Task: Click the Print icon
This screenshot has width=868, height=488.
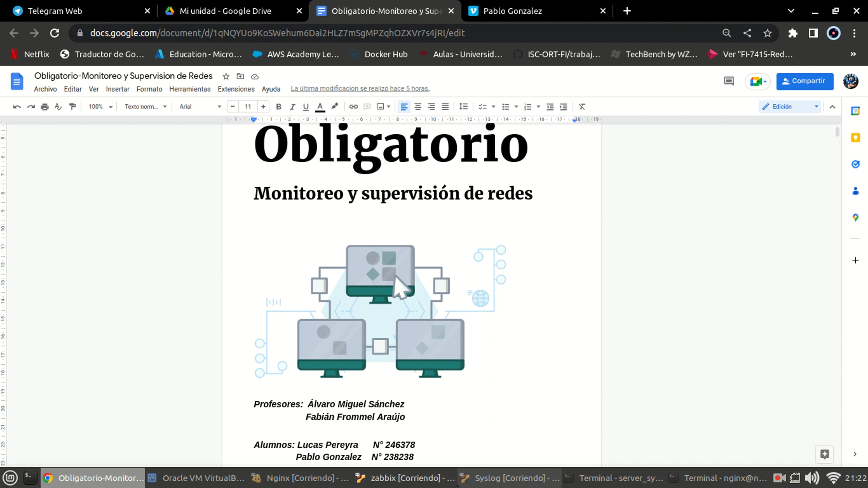Action: (x=45, y=107)
